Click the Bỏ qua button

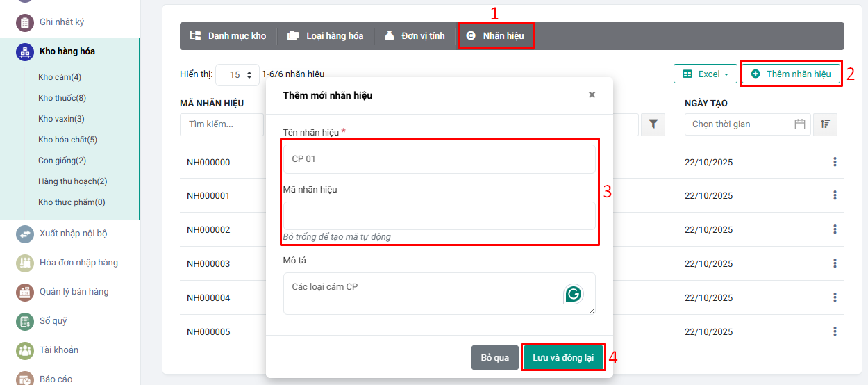pos(494,358)
